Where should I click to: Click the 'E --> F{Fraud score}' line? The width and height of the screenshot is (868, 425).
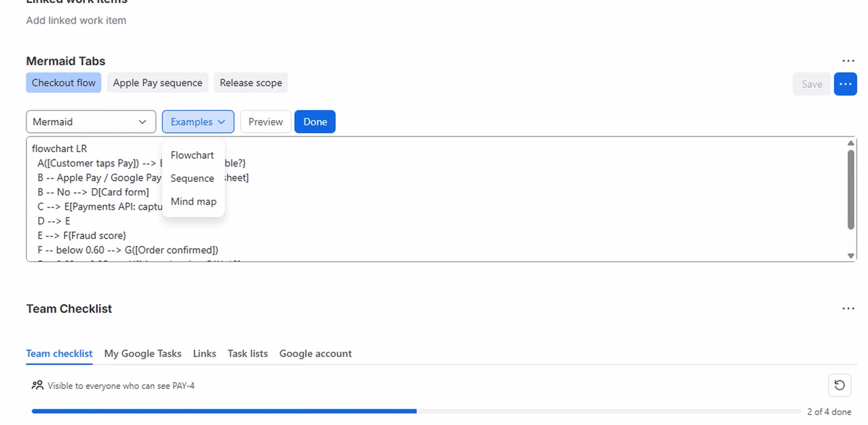coord(82,236)
